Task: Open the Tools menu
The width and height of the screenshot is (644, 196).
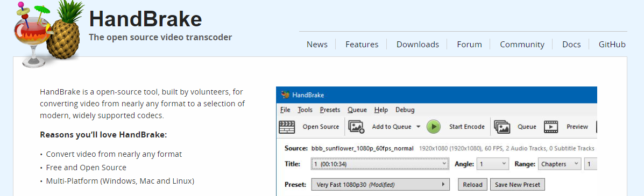Action: tap(305, 110)
